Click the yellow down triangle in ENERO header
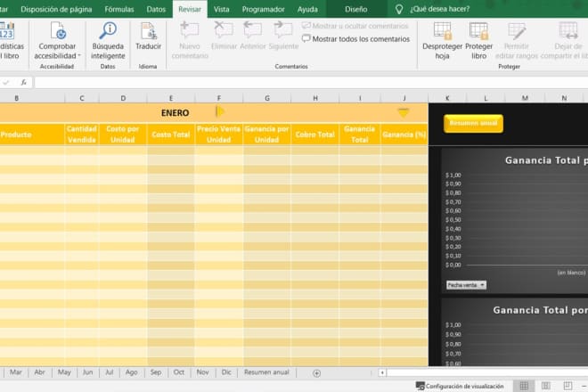 [404, 112]
